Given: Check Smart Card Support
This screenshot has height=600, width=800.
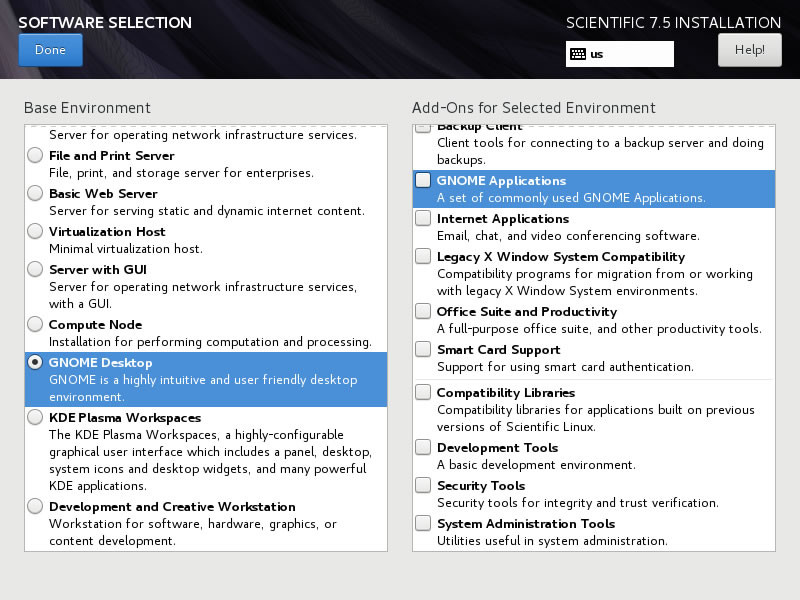Looking at the screenshot, I should tap(423, 349).
